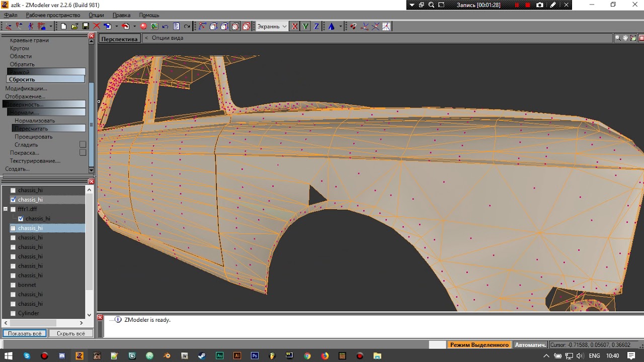The image size is (644, 362).
Task: Save the scene with the floppy icon
Action: [x=86, y=26]
